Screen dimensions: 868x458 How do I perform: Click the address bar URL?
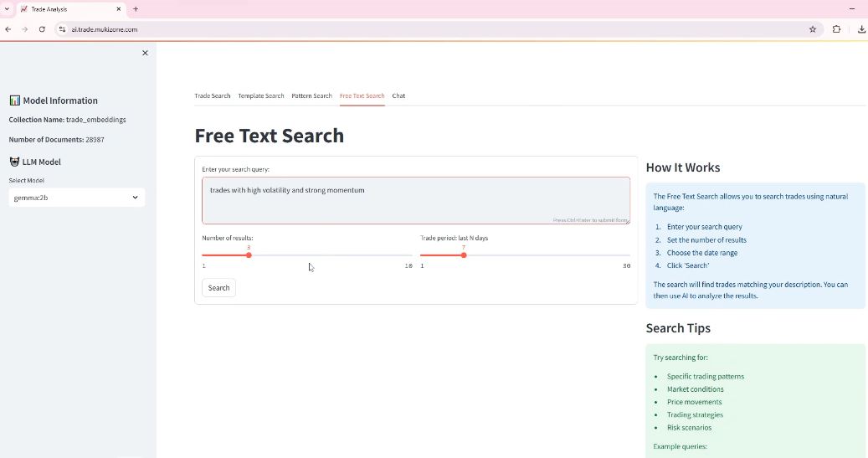(105, 29)
